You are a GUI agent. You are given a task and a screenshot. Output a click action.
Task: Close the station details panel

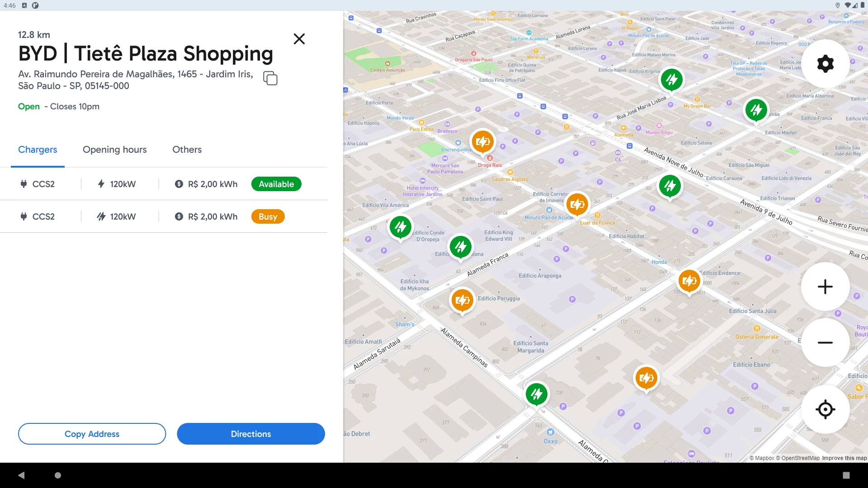(x=299, y=39)
